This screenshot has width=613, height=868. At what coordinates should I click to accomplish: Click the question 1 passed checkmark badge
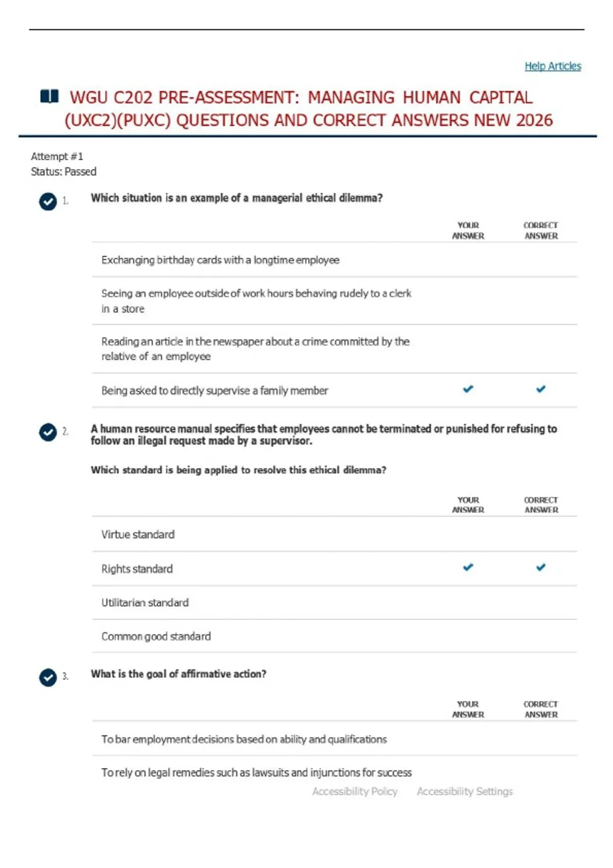[x=48, y=202]
